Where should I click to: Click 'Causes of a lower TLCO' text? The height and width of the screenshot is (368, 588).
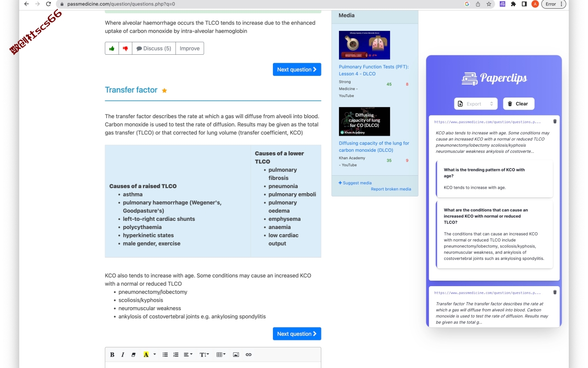click(x=279, y=157)
